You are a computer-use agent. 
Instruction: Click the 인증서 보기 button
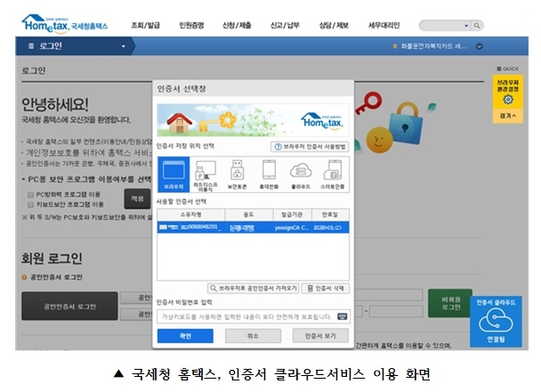[x=320, y=336]
